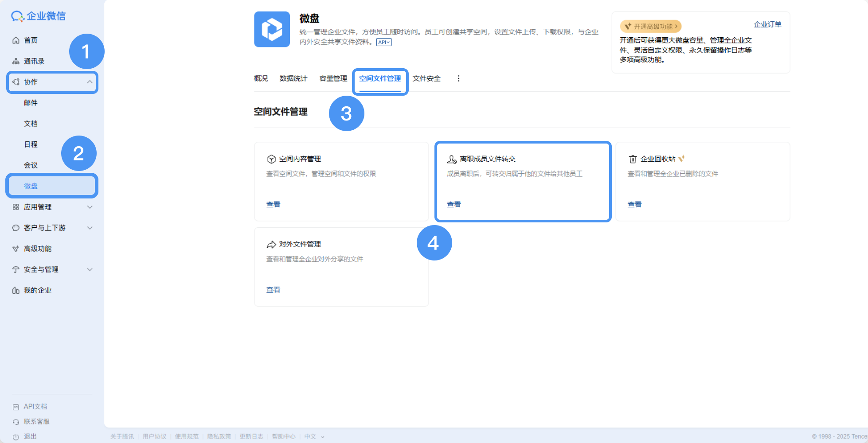The height and width of the screenshot is (443, 868).
Task: Click the share arrow icon on 对外文件管理
Action: 271,245
